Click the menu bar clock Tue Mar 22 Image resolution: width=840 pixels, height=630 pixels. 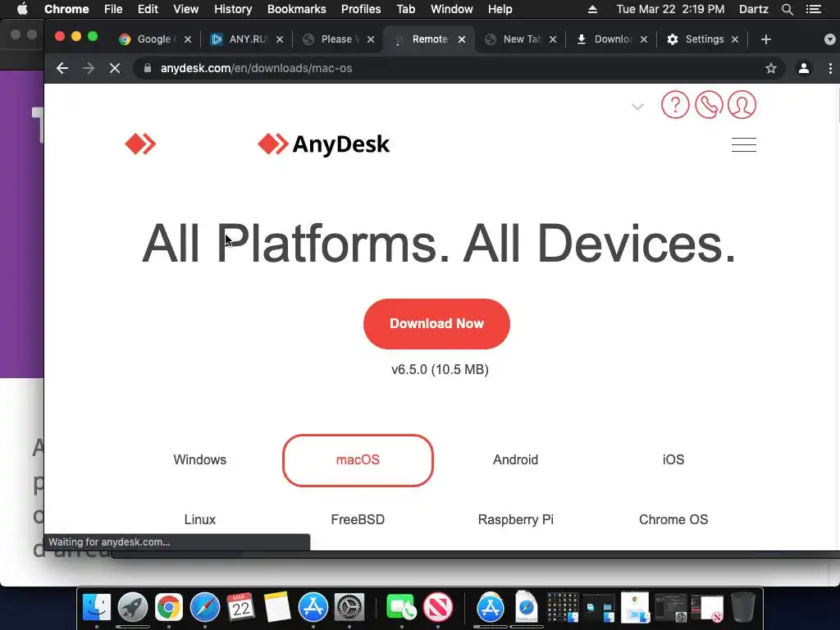(670, 9)
